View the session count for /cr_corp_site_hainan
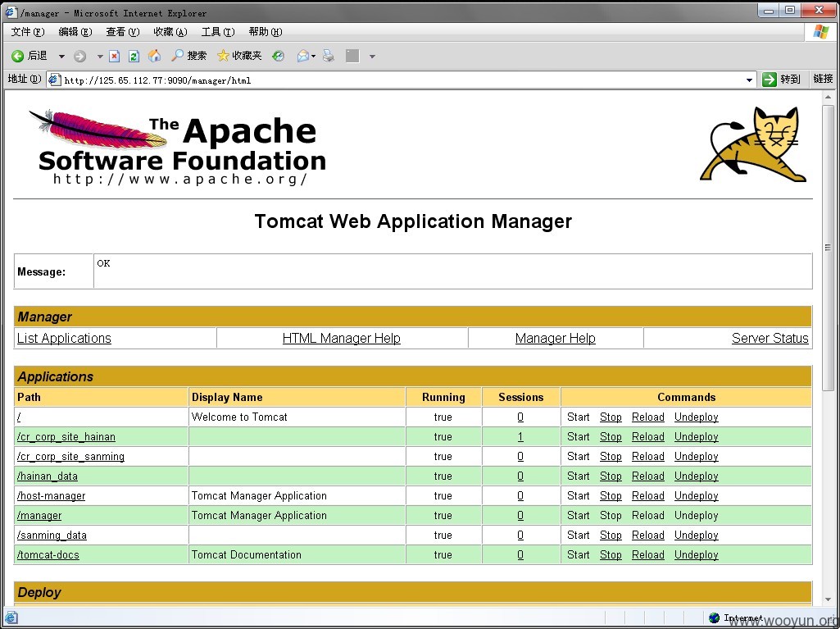 (520, 437)
